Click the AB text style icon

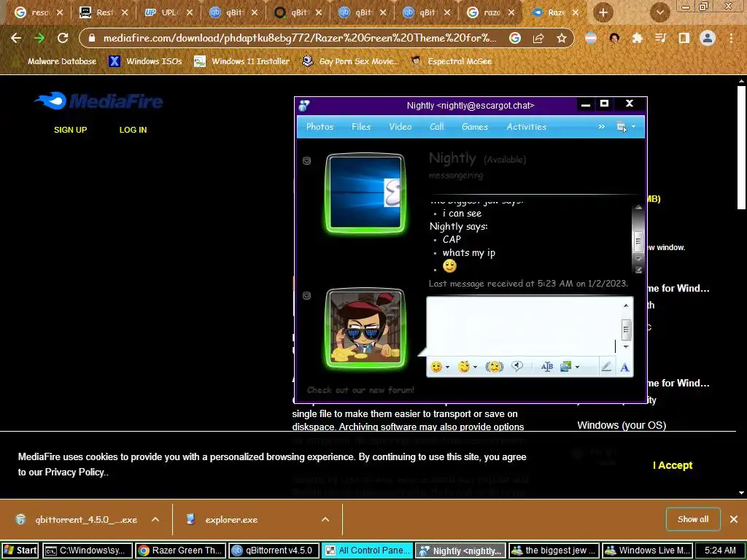[547, 367]
